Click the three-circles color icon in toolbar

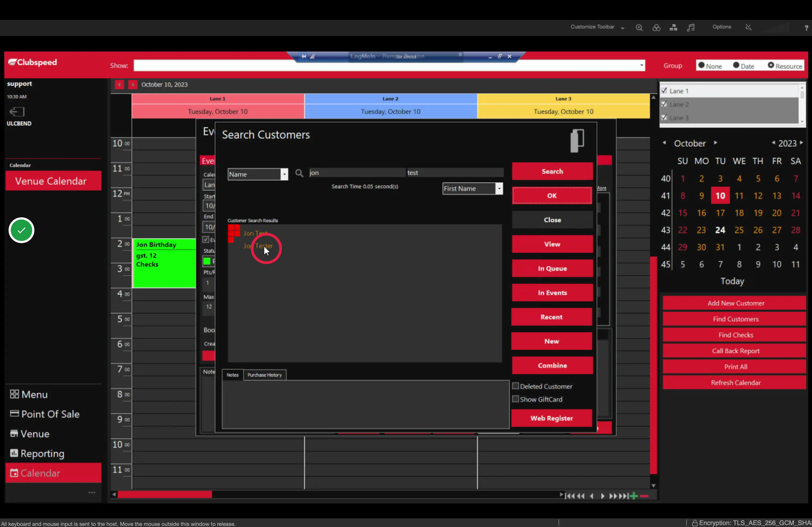pos(656,28)
